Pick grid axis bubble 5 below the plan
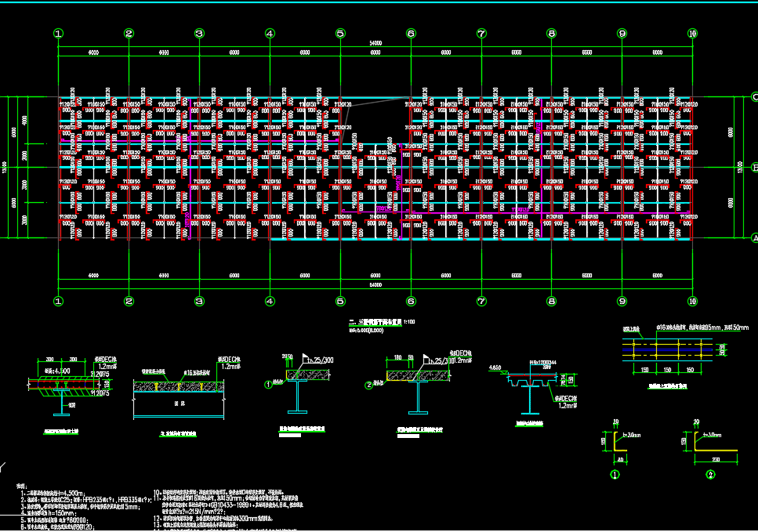The width and height of the screenshot is (758, 532). (340, 301)
